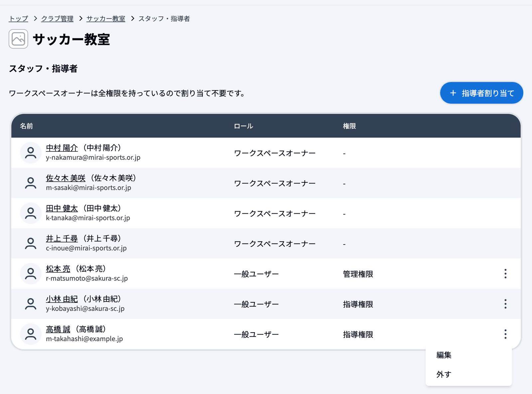Click the 一般ユーザー role for 松本 亮

[256, 274]
